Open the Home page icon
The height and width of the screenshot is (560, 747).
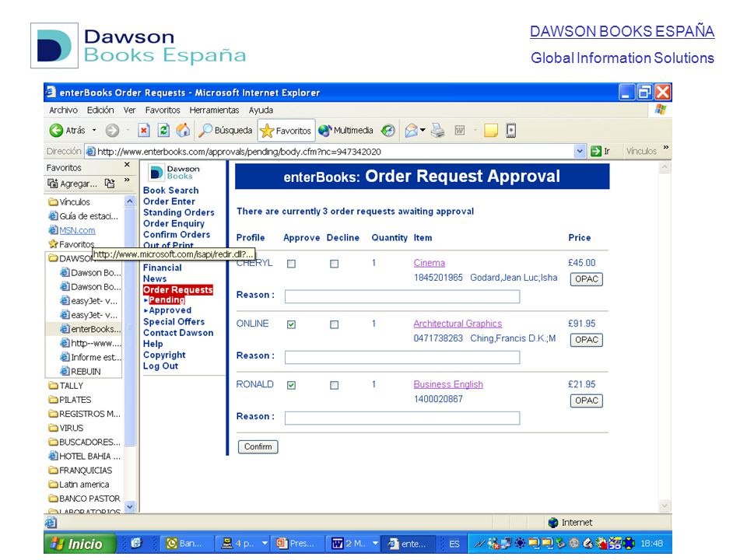[x=183, y=130]
